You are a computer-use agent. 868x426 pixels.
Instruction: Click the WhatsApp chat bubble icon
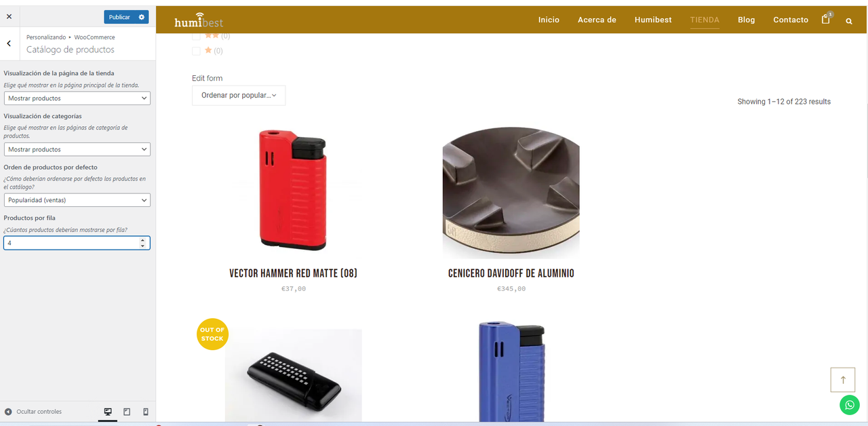pos(849,405)
